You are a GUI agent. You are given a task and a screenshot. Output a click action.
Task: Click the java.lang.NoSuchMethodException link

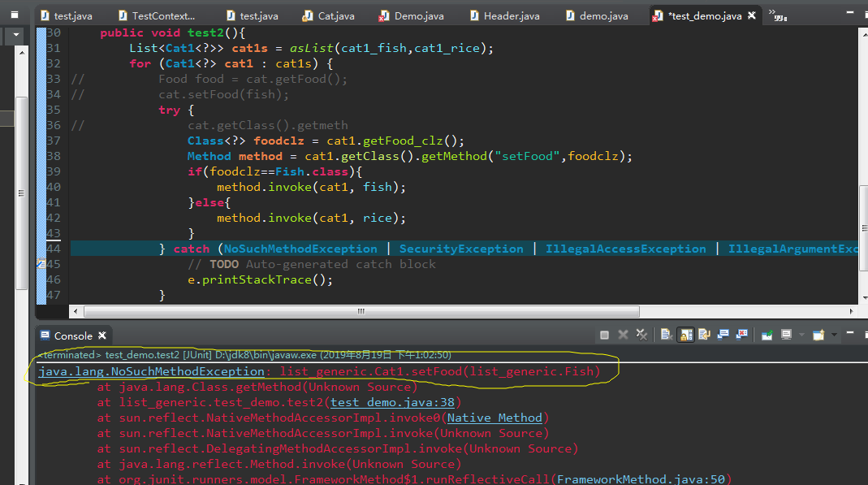151,371
